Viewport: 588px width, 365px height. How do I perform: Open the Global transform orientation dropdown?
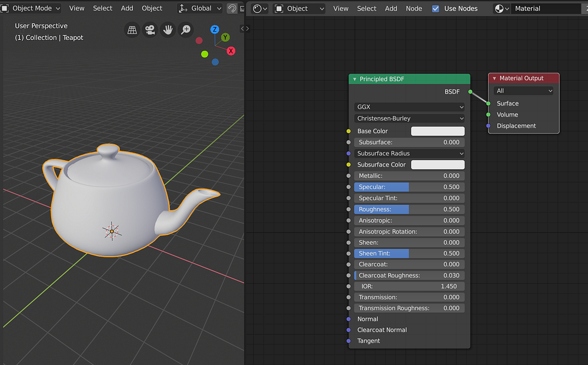(x=200, y=8)
